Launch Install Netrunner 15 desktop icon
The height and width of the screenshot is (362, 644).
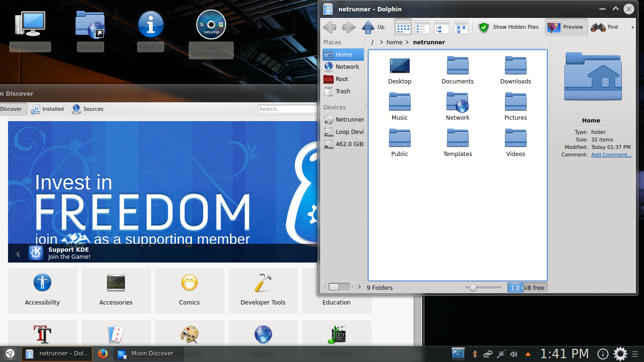click(211, 34)
